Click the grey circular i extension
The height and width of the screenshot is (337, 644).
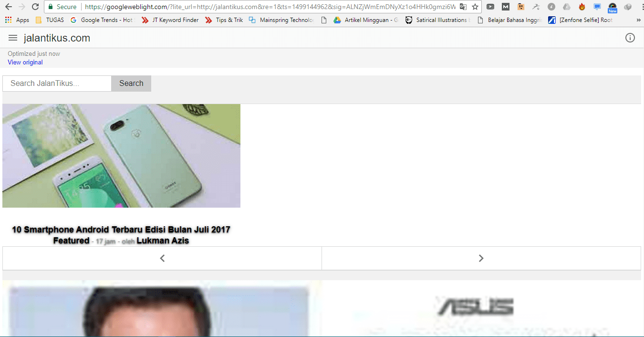pyautogui.click(x=551, y=7)
